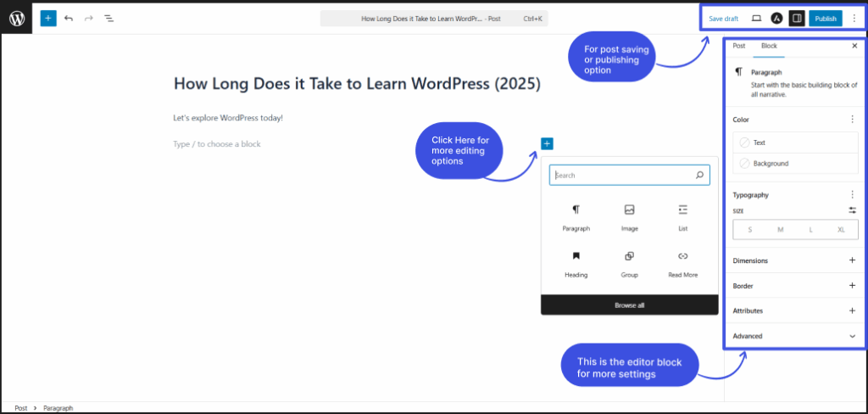
Task: Select font size S
Action: 750,229
